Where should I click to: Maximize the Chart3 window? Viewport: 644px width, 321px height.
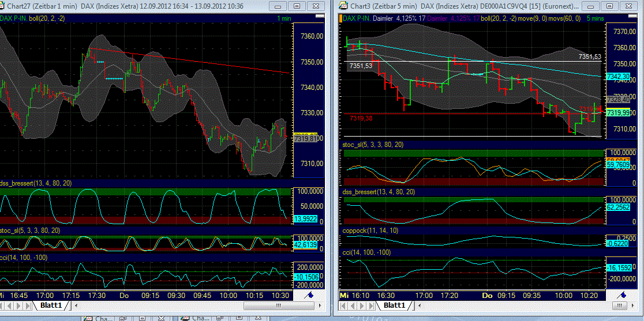point(611,6)
